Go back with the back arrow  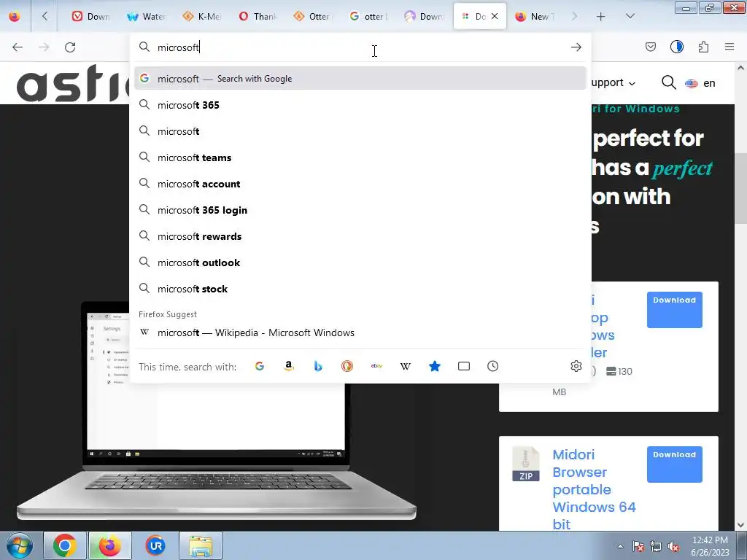click(18, 47)
